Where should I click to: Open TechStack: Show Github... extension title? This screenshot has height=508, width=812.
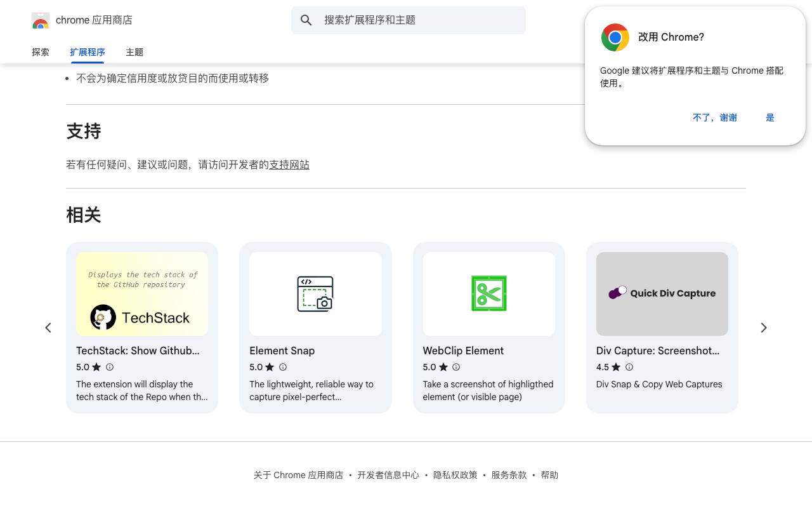[138, 351]
